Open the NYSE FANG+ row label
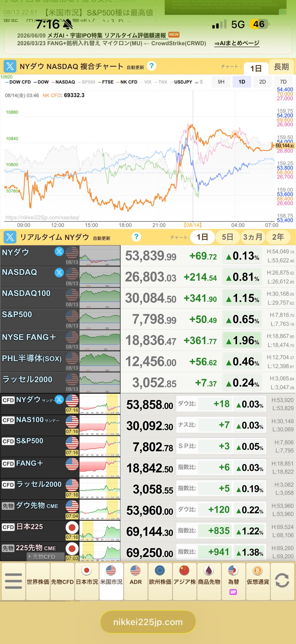This screenshot has height=644, width=296. (29, 337)
